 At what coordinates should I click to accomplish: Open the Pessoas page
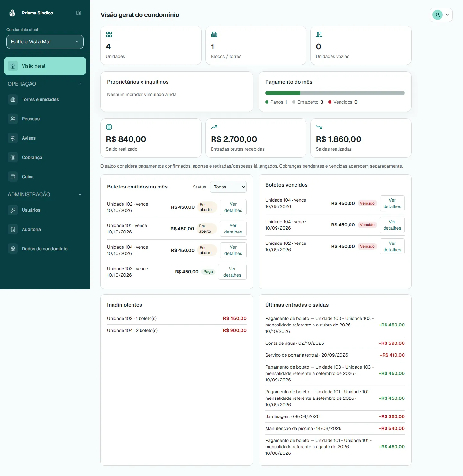coord(45,119)
